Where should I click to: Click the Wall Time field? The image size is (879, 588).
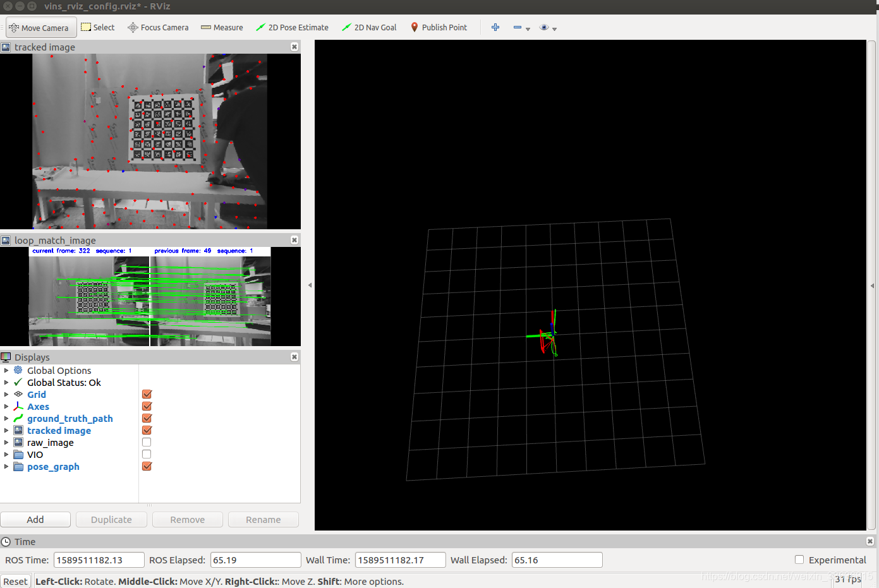point(401,560)
